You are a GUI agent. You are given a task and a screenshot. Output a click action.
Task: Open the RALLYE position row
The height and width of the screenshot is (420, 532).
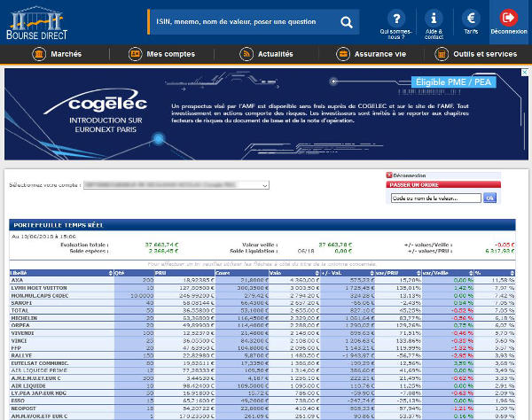coord(262,355)
